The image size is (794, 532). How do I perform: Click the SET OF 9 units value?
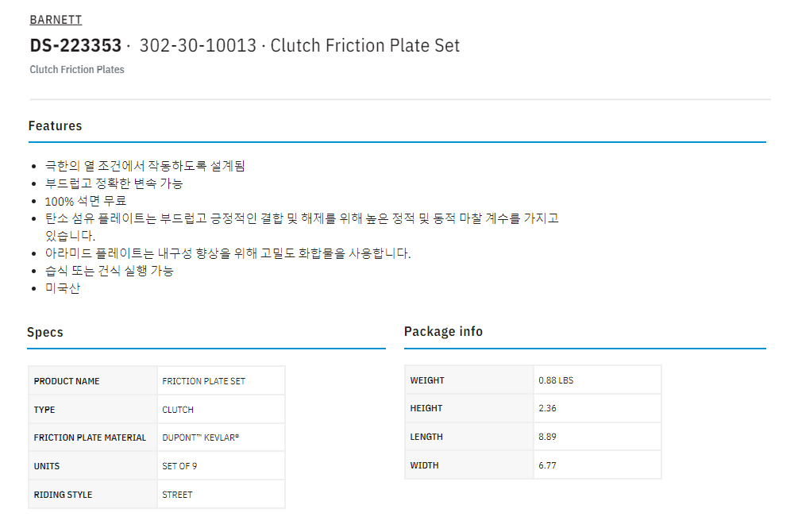[179, 466]
